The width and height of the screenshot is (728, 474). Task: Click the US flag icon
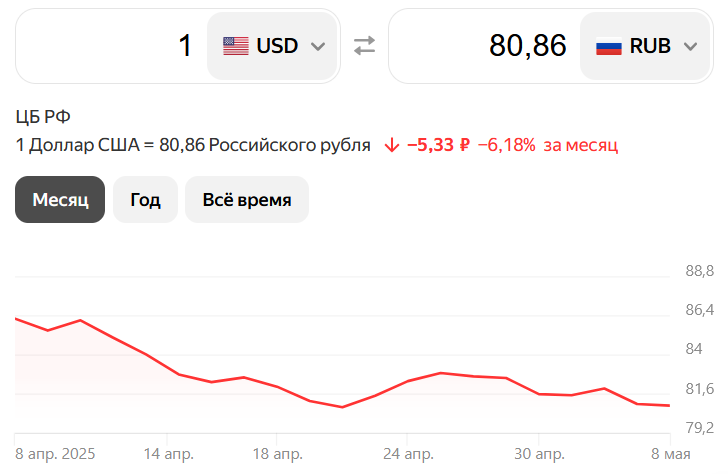[x=236, y=46]
